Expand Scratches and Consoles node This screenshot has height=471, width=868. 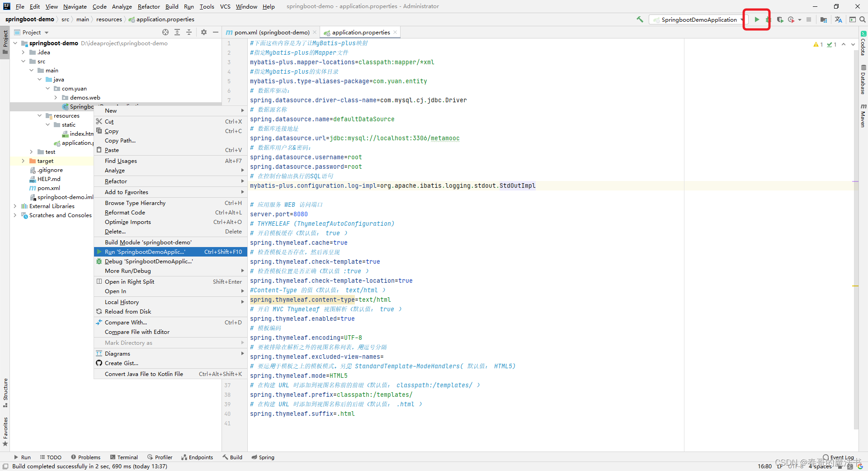pyautogui.click(x=15, y=215)
